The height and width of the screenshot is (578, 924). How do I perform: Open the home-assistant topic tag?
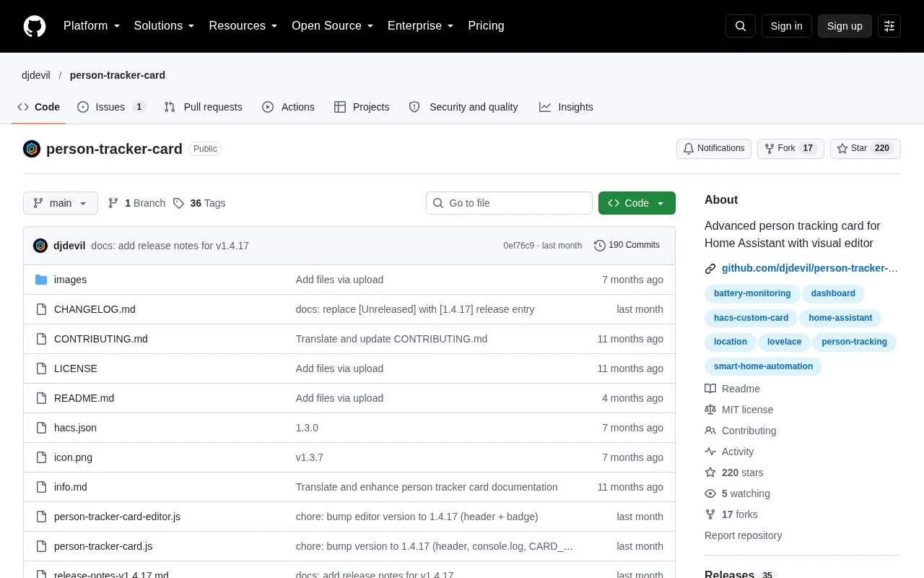tap(840, 318)
